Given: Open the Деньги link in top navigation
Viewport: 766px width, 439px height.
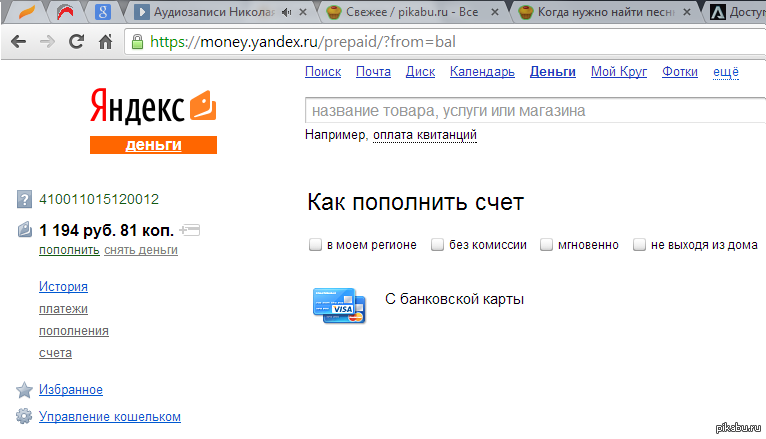Looking at the screenshot, I should pyautogui.click(x=553, y=72).
